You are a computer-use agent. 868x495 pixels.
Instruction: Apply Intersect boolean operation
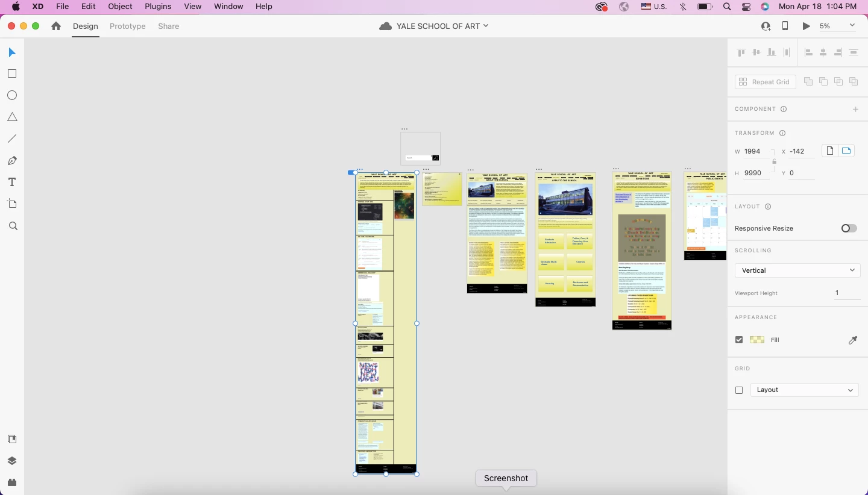click(x=838, y=81)
